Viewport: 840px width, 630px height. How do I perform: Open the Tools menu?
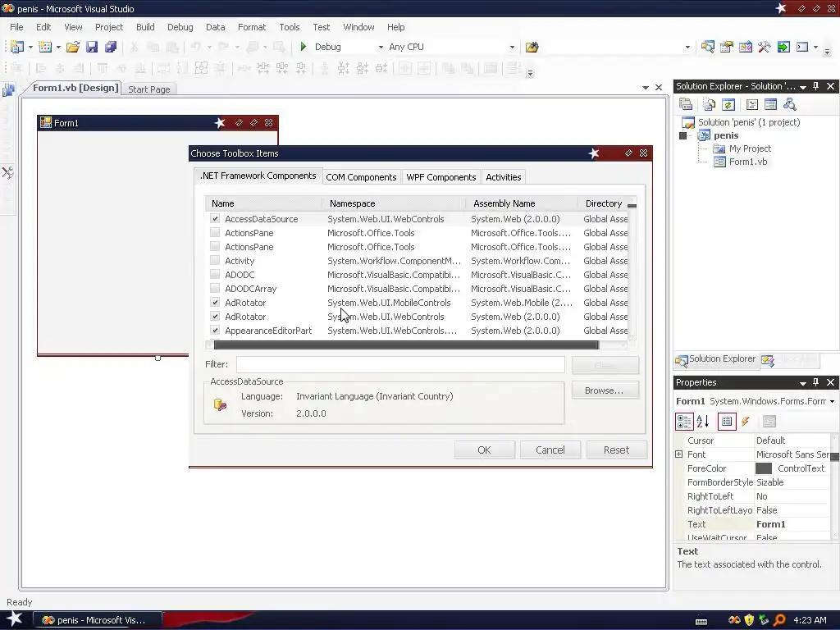(x=290, y=27)
